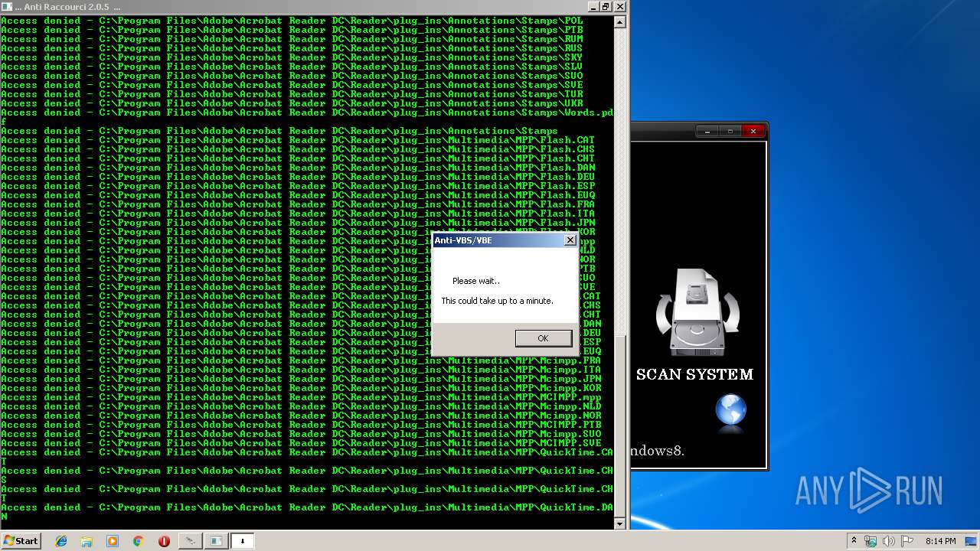Close the Anti Raccourci console window
980x551 pixels.
(x=619, y=7)
